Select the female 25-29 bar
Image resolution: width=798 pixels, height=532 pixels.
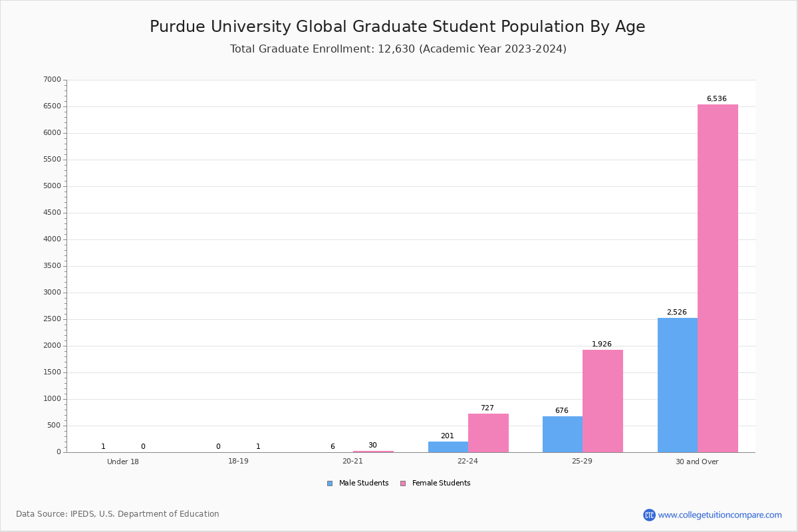pos(602,401)
